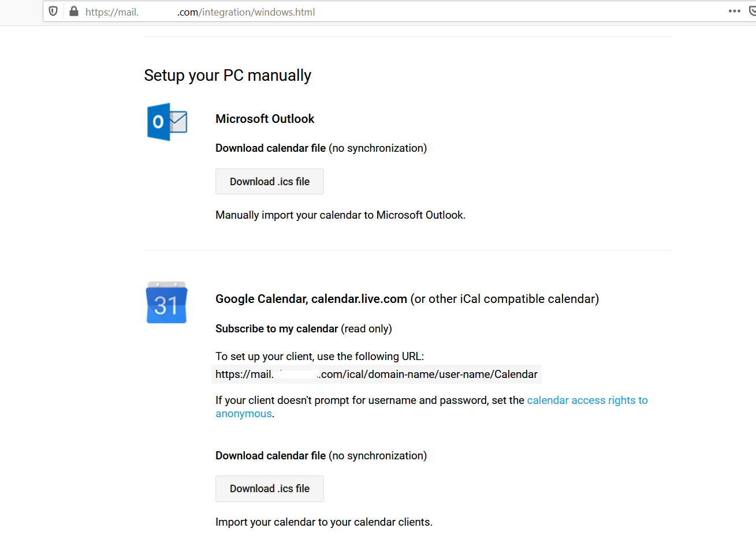Click Download calendar file label under Outlook

point(270,148)
